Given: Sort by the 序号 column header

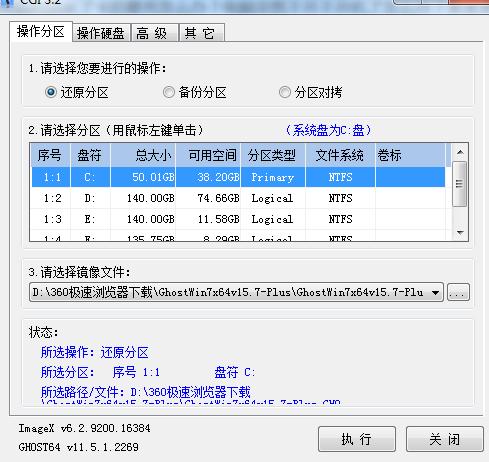Looking at the screenshot, I should 50,155.
